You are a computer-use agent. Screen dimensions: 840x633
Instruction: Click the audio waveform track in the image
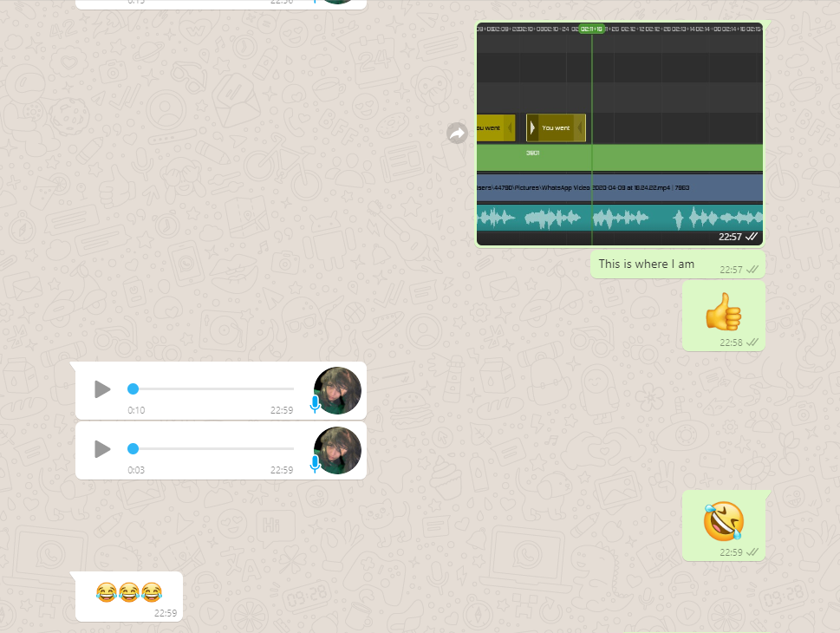[620, 219]
